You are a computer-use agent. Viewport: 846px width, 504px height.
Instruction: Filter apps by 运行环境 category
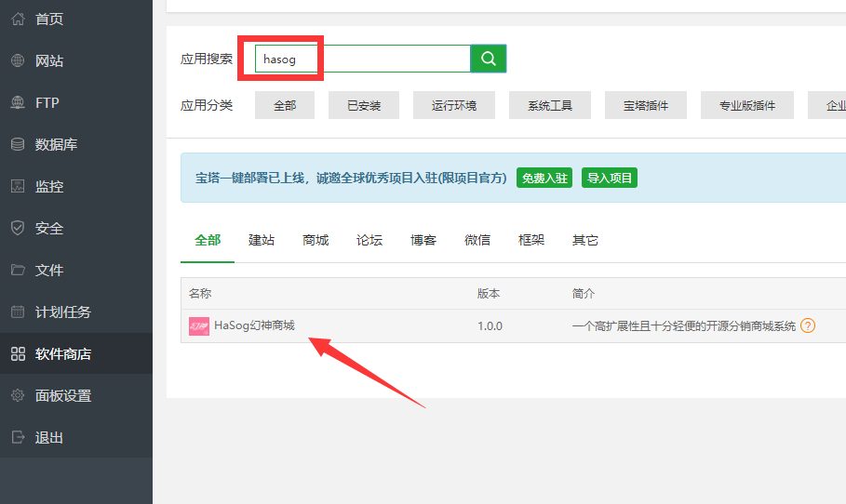point(454,105)
